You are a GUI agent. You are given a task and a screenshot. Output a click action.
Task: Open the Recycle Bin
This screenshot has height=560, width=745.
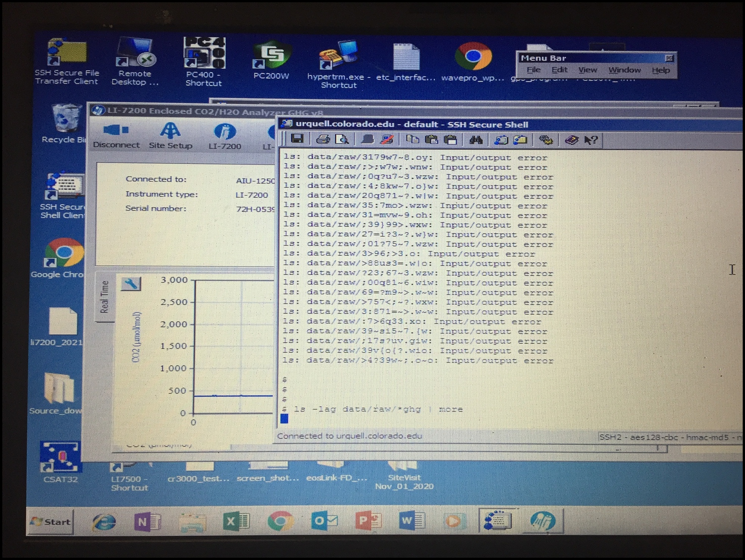(x=65, y=124)
